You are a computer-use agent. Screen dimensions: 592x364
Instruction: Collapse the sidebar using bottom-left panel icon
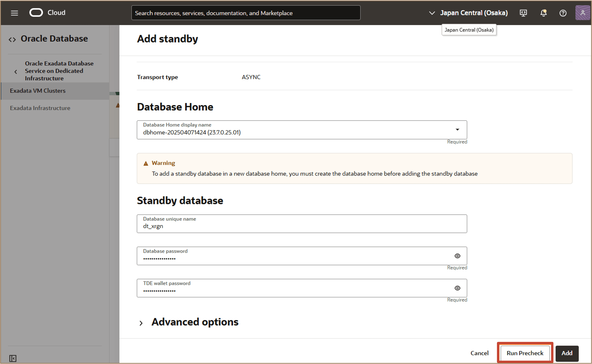pos(13,358)
